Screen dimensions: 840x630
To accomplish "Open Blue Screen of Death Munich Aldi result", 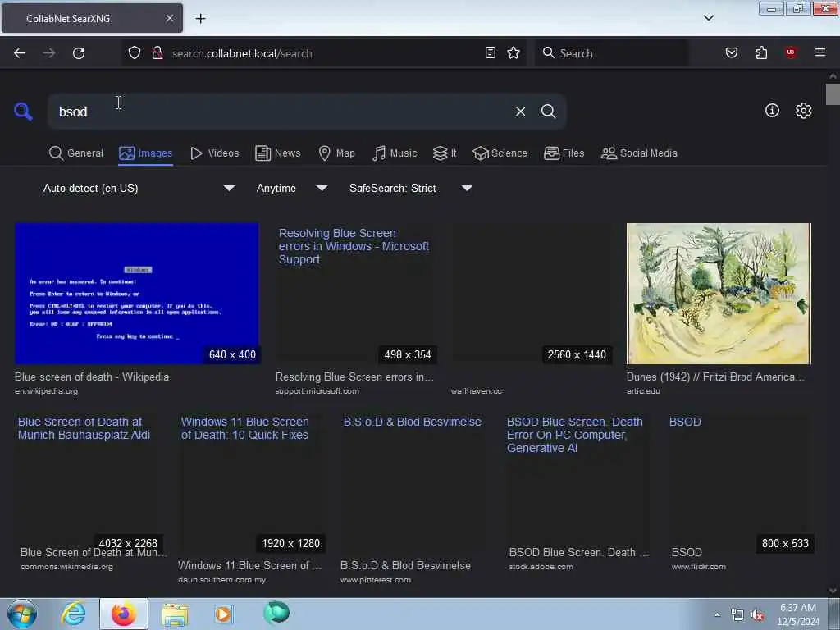I will click(88, 482).
